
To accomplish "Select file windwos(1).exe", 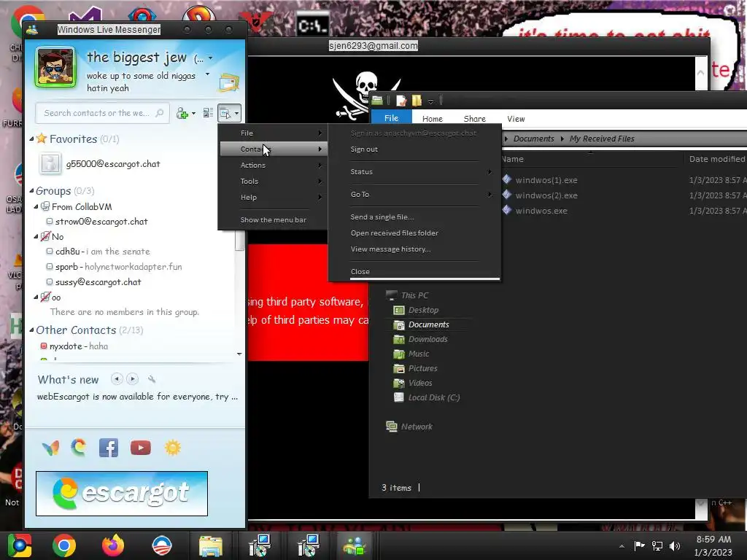I will 546,180.
